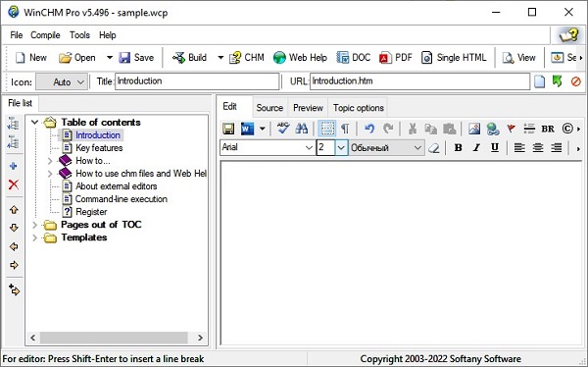588x367 pixels.
Task: Move item up with up arrow icon
Action: click(x=14, y=210)
